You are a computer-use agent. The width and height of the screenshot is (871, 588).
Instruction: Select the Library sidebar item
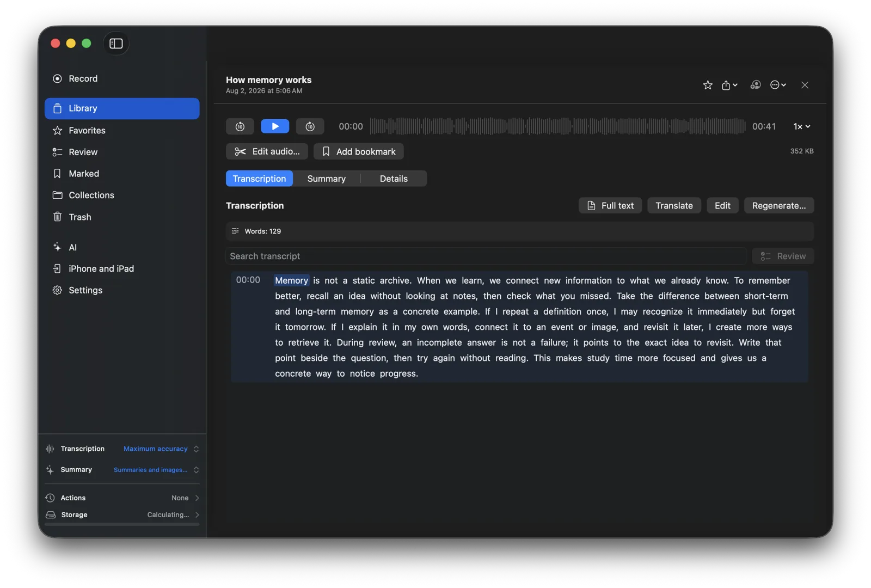[x=122, y=108]
